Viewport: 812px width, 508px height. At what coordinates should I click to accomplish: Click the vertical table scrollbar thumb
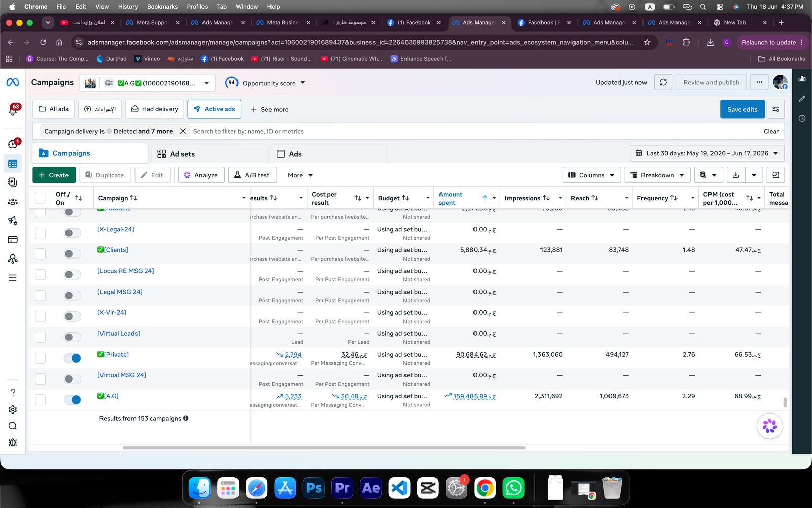click(785, 402)
